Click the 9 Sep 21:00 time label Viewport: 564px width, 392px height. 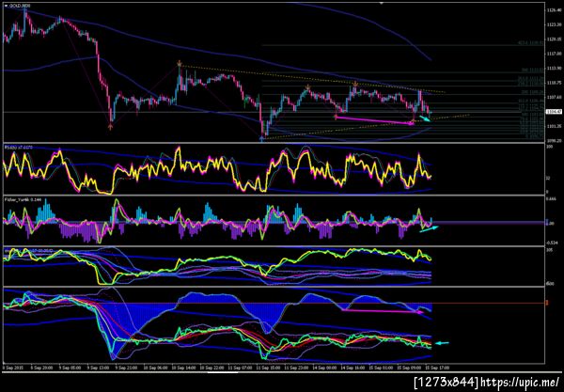coord(125,368)
